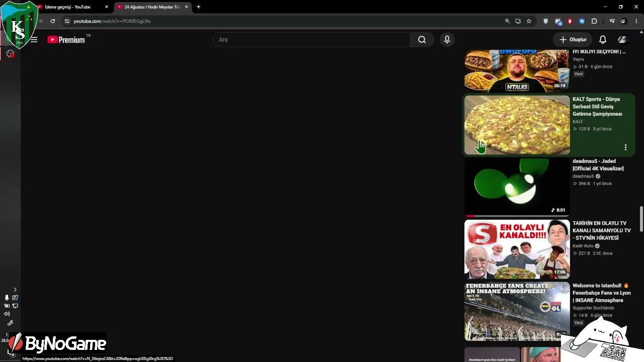Click the red-dot recorder icon at left edge
The width and height of the screenshot is (644, 362).
point(10,54)
